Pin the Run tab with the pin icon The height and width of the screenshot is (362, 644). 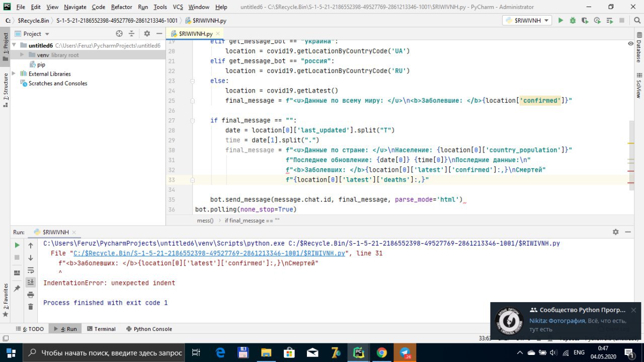17,288
